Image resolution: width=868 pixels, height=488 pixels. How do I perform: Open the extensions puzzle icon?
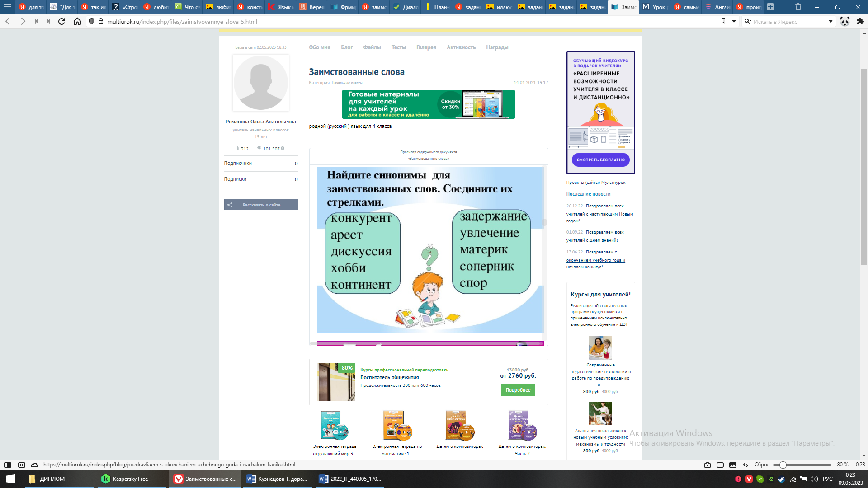pyautogui.click(x=860, y=21)
